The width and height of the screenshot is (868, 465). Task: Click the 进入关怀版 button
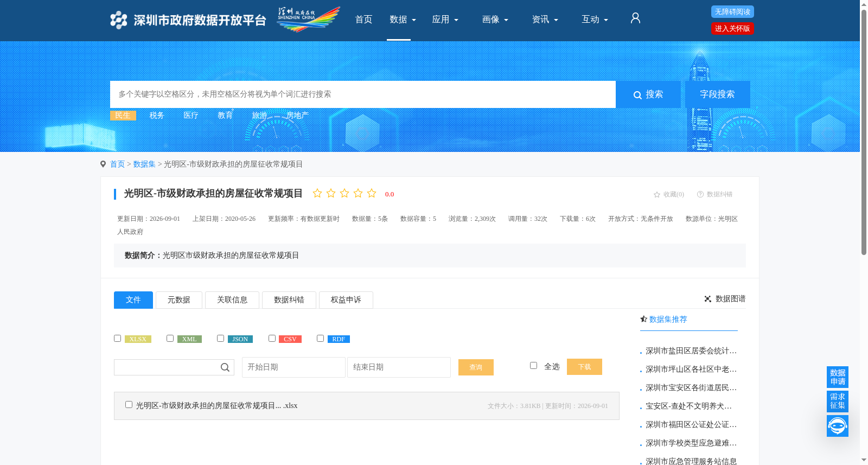coord(732,29)
